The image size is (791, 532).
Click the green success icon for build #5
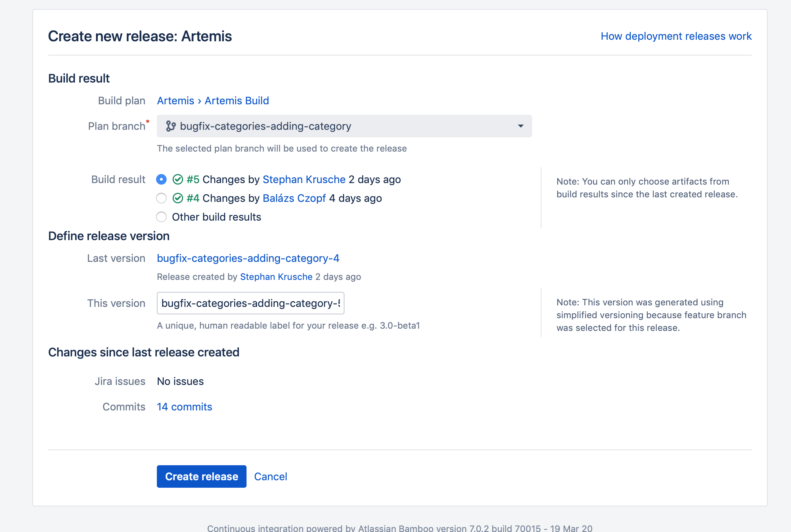[x=178, y=179]
